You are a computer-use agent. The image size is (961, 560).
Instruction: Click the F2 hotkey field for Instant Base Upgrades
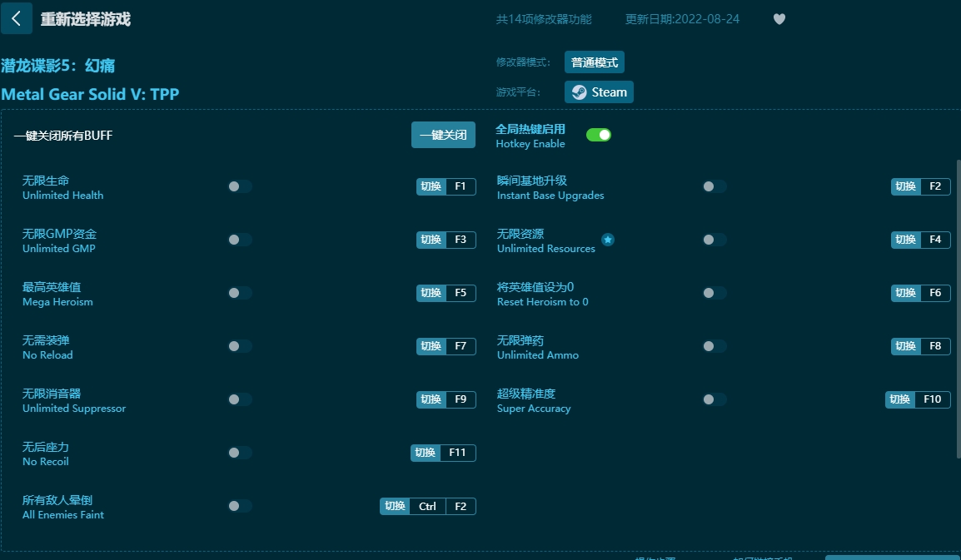click(x=934, y=186)
